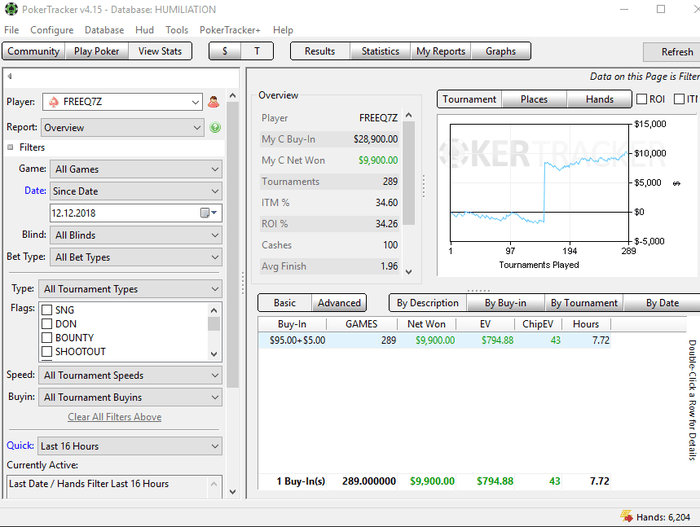Click the player selection person icon
The height and width of the screenshot is (527, 700).
click(x=213, y=102)
